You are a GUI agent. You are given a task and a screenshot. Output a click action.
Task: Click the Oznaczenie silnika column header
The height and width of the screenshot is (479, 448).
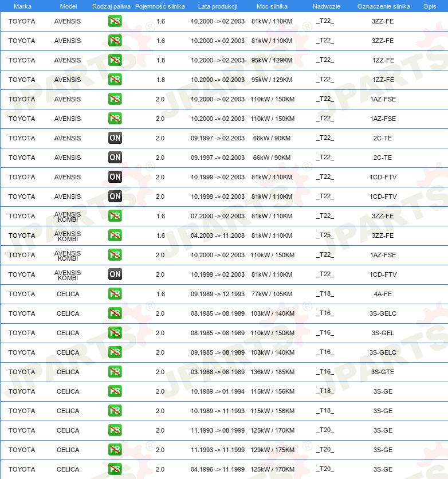(x=384, y=6)
